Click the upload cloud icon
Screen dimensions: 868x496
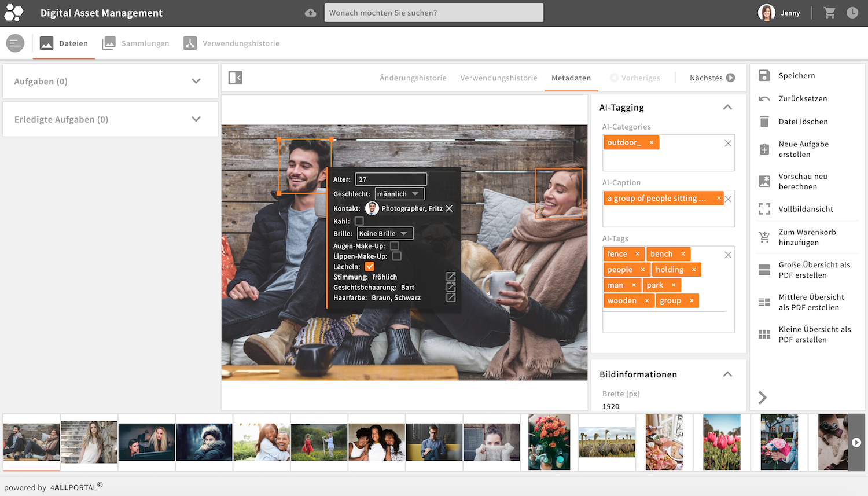pos(311,13)
